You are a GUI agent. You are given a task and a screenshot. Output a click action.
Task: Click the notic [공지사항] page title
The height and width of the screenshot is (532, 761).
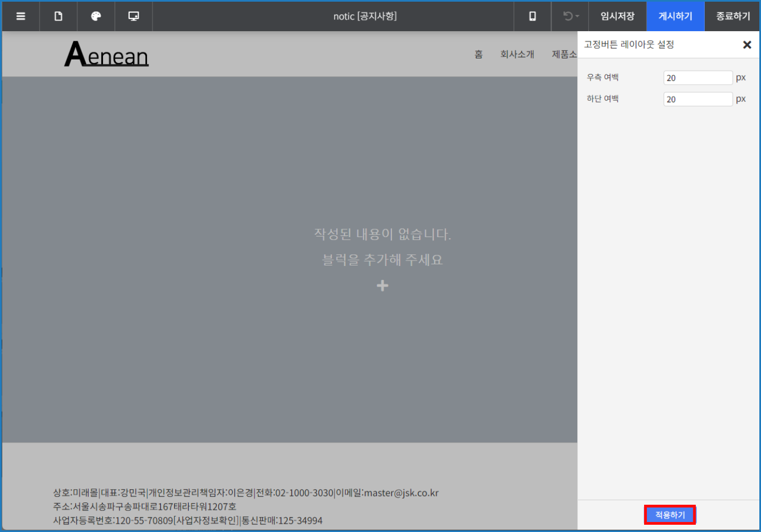[365, 16]
